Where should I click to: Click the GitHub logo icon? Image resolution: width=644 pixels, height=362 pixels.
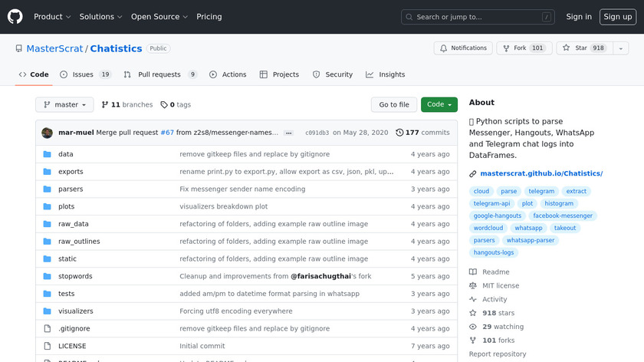(x=15, y=16)
